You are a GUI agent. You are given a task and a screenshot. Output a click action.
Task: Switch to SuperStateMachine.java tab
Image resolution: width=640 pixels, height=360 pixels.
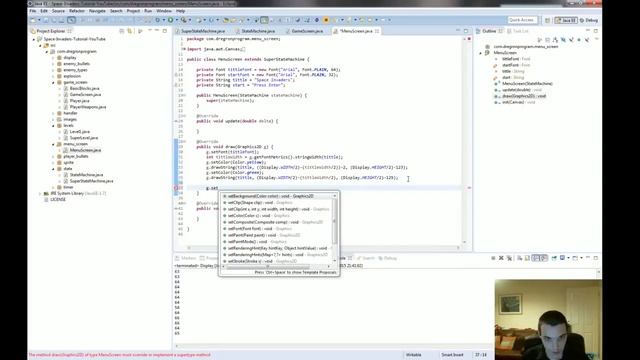coord(202,31)
